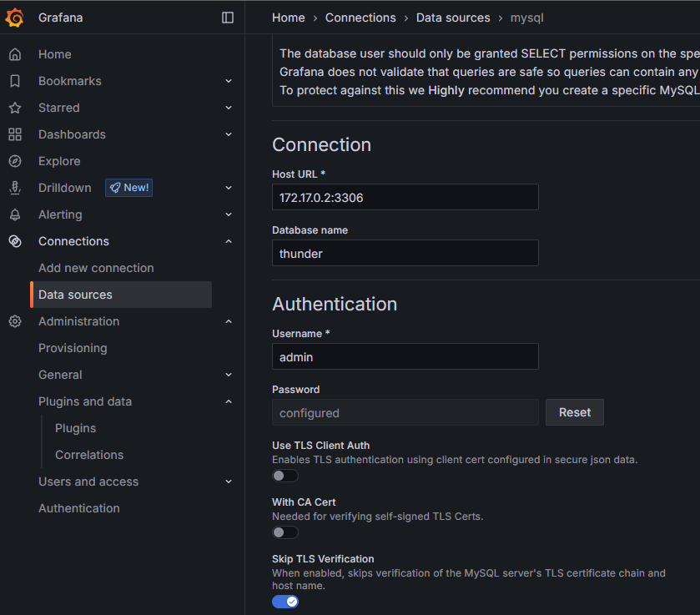Open Explore from the sidebar
The width and height of the screenshot is (700, 615).
pyautogui.click(x=58, y=160)
